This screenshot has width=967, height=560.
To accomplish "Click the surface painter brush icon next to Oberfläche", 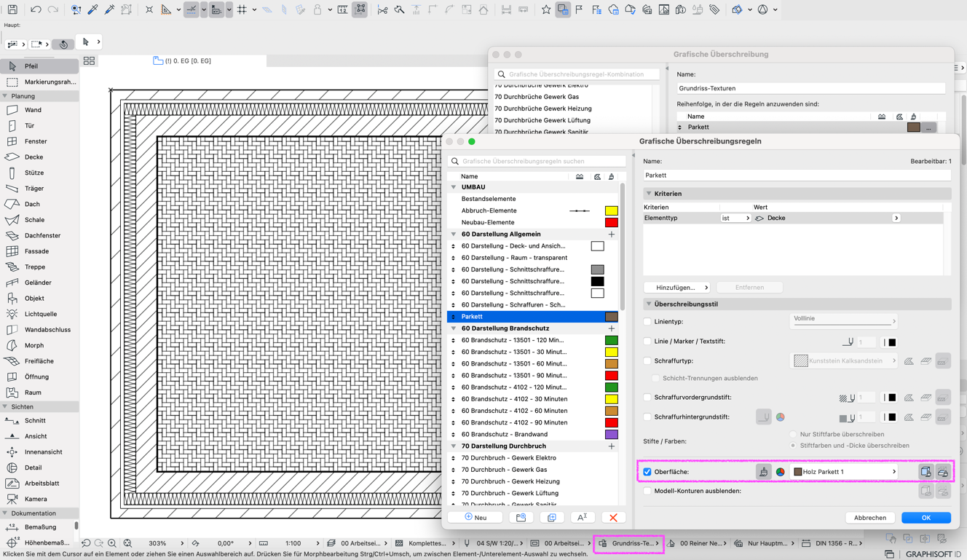I will 763,472.
